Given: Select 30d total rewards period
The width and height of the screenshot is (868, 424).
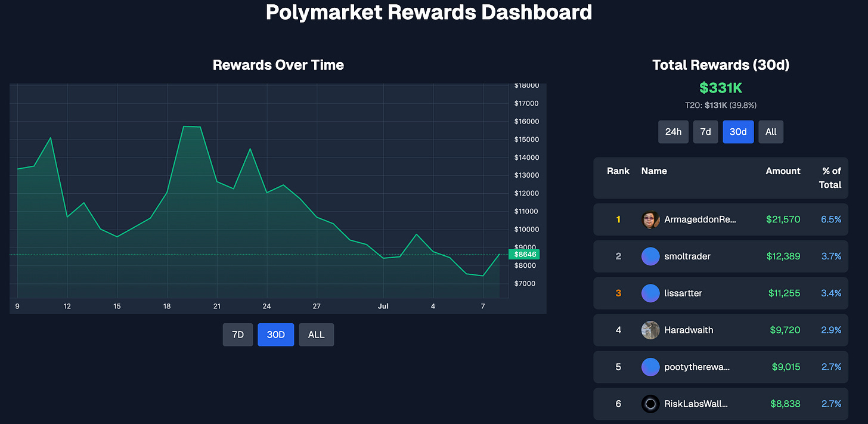Looking at the screenshot, I should pyautogui.click(x=738, y=132).
